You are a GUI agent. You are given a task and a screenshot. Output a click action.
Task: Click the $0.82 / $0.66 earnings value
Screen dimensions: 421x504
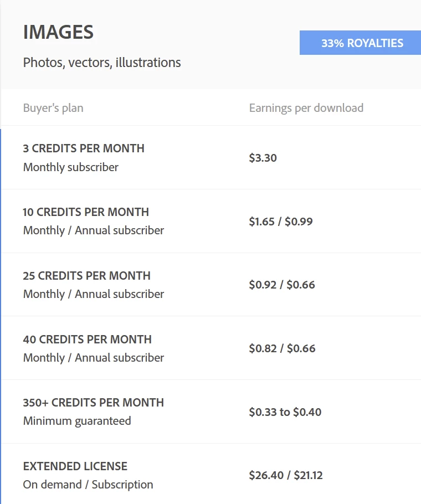point(282,348)
